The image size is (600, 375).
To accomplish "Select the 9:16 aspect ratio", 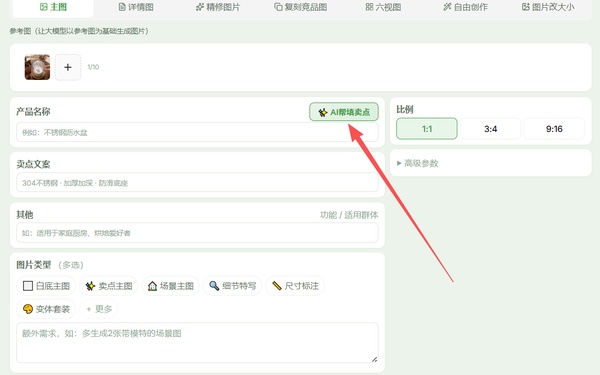I will click(554, 129).
